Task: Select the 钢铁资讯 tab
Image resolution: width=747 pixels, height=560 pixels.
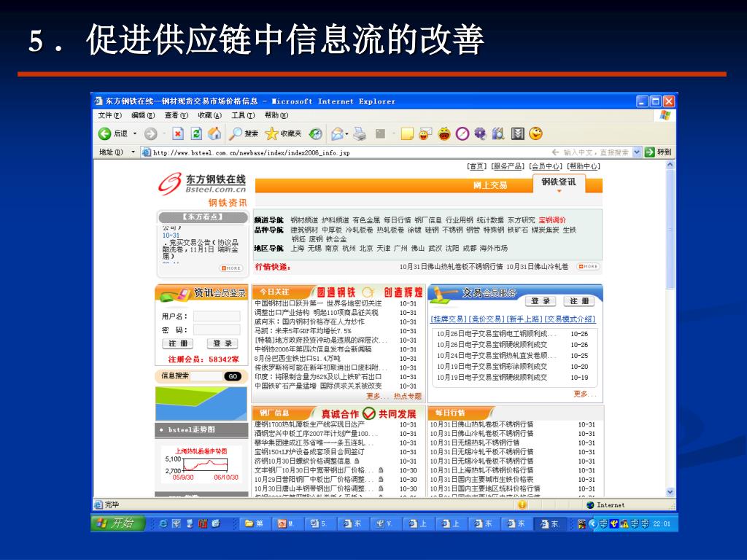Action: pos(558,183)
